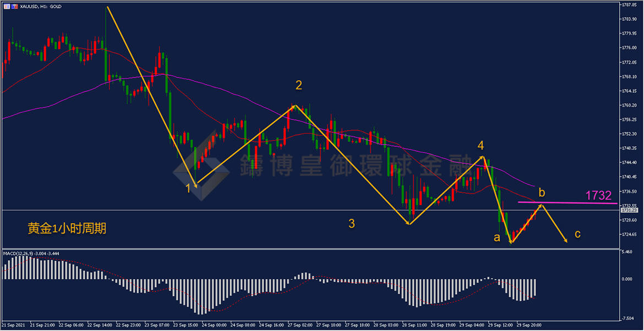Select the 'a' wave label
The image size is (644, 331).
(x=497, y=237)
